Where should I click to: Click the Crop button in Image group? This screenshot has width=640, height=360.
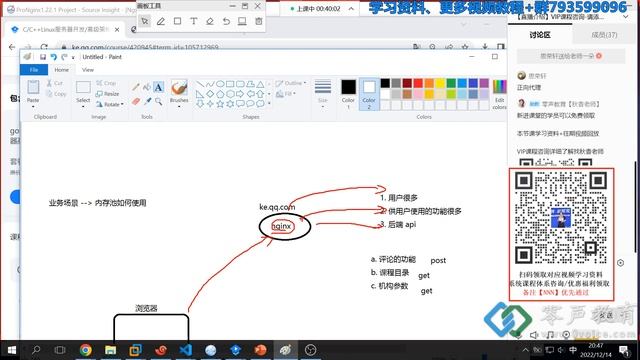[106, 83]
